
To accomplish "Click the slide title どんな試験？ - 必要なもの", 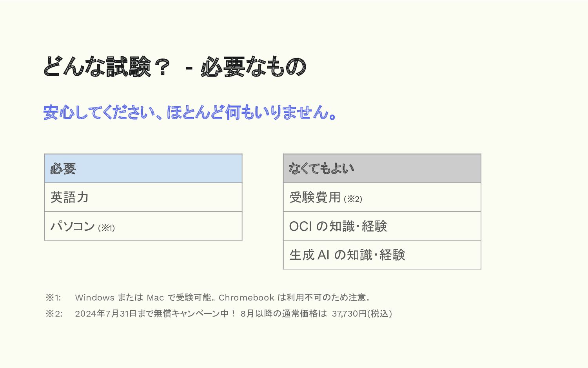I will coord(175,67).
